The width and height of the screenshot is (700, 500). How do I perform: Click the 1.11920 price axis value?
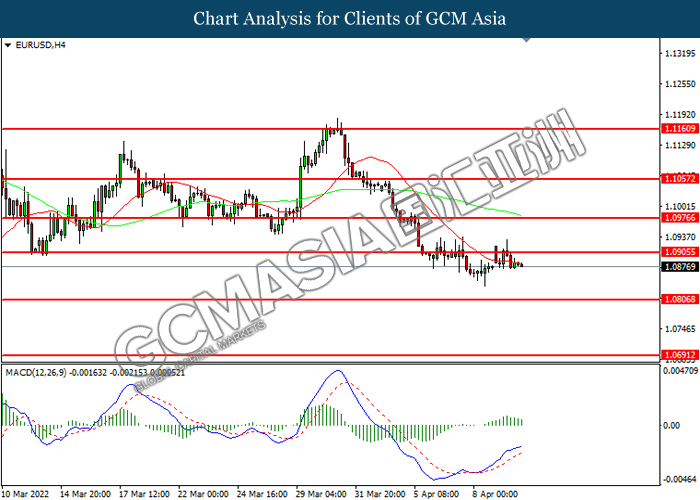[680, 115]
